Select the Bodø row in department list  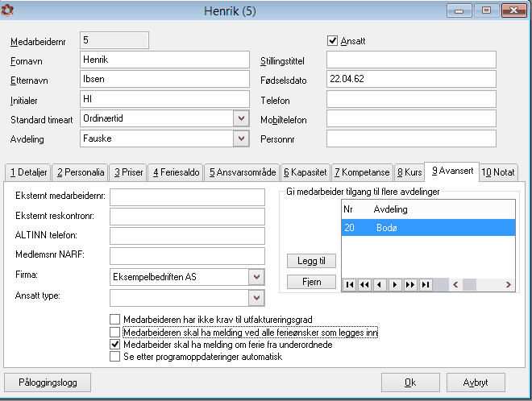(428, 227)
